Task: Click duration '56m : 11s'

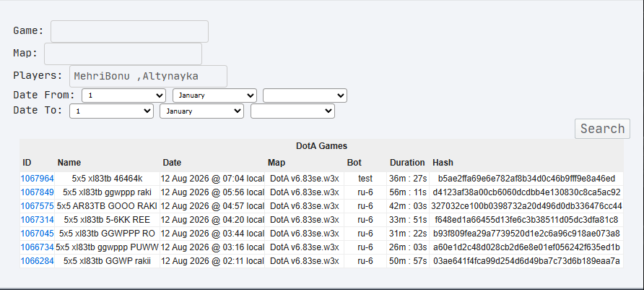Action: click(408, 192)
